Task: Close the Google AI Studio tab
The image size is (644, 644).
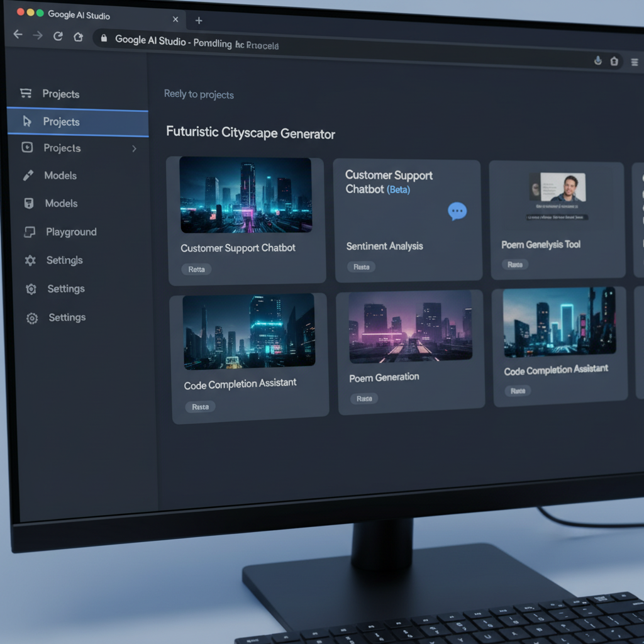Action: pyautogui.click(x=175, y=19)
